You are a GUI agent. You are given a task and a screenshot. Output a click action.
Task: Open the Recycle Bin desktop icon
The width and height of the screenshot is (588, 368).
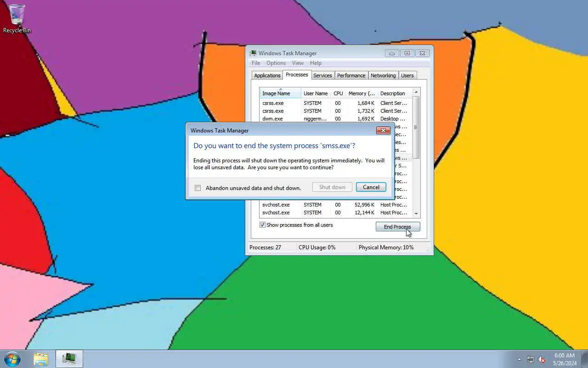coord(17,18)
